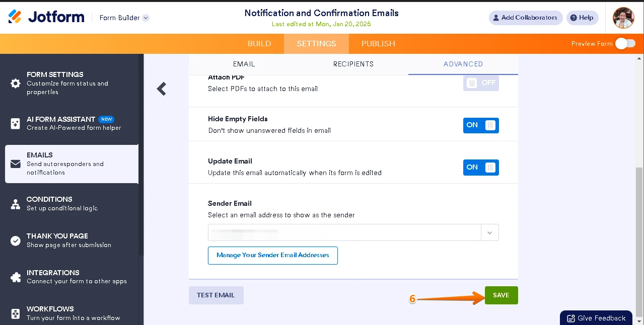Select the Thank You Page checkmark icon
This screenshot has height=325, width=644.
15,240
